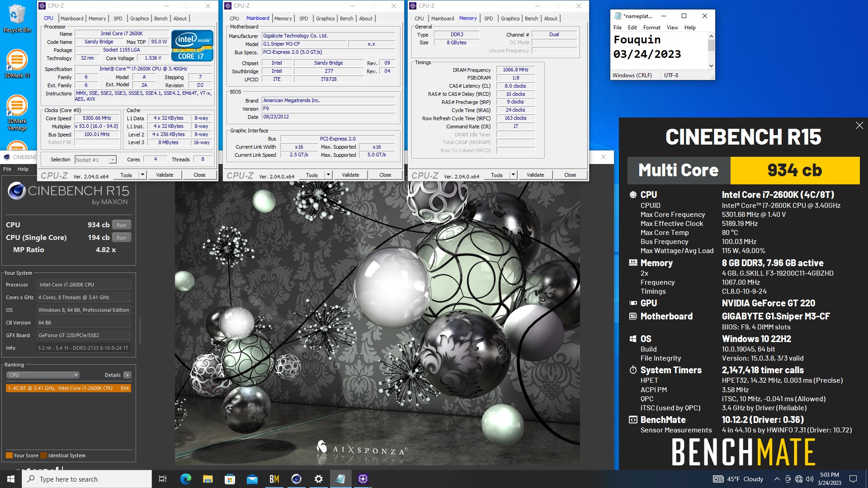868x488 pixels.
Task: Click the Intel Core i7 logo
Action: (x=192, y=46)
